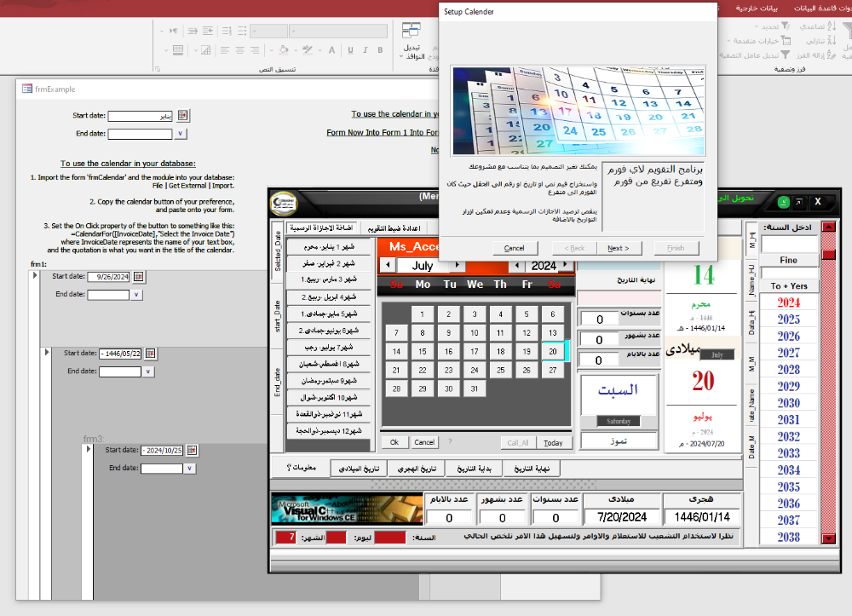Image resolution: width=852 pixels, height=616 pixels.
Task: Click the red scroll-down arrow of year list
Action: click(828, 538)
